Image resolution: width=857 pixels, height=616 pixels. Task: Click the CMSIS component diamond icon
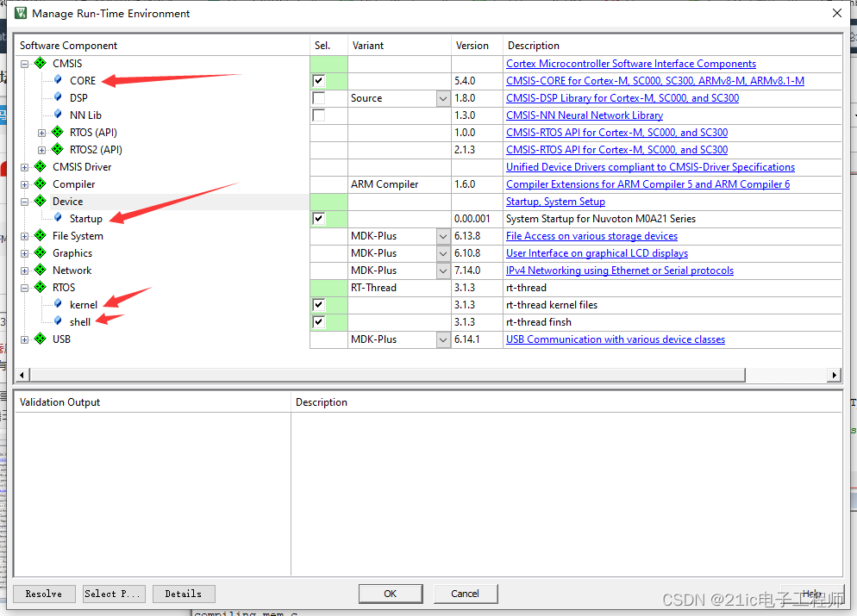[40, 63]
